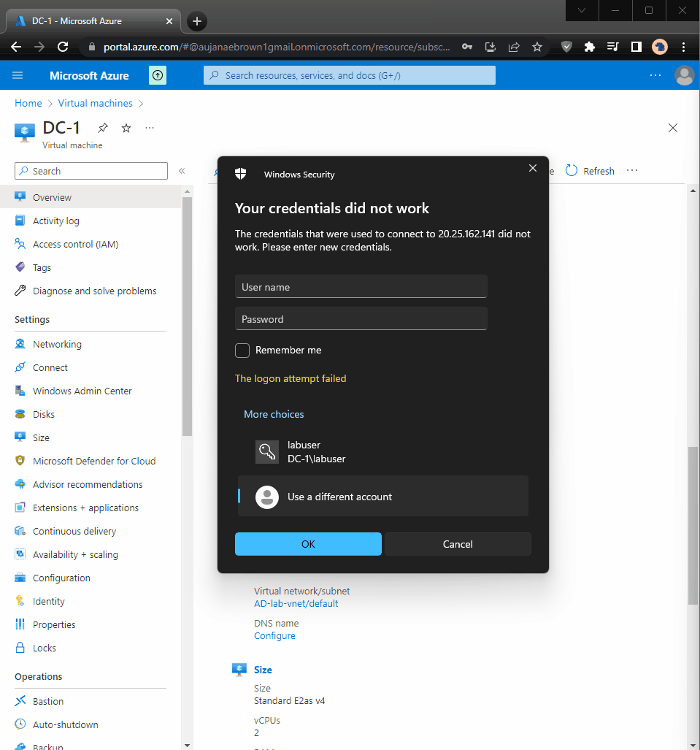Viewport: 700px width, 750px height.
Task: Focus the Password field
Action: point(361,318)
